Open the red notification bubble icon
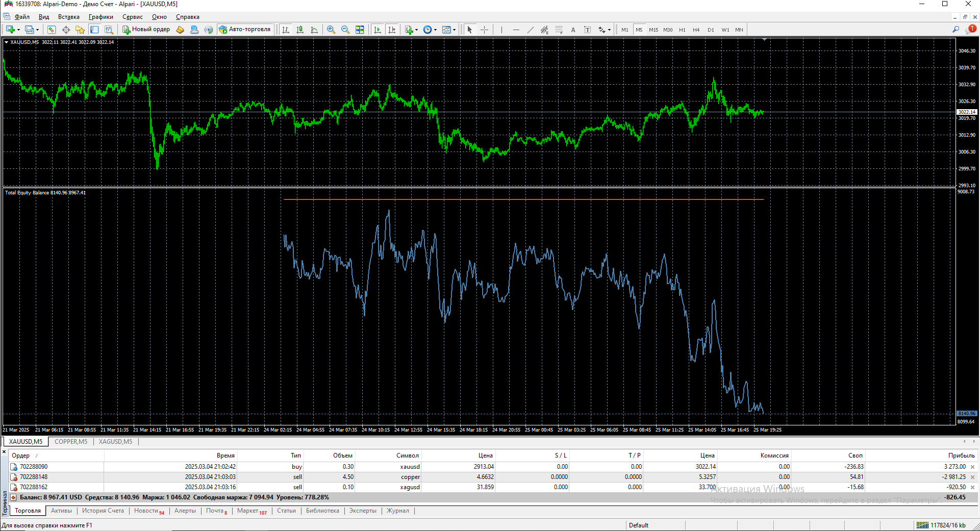The image size is (980, 531). 971,30
